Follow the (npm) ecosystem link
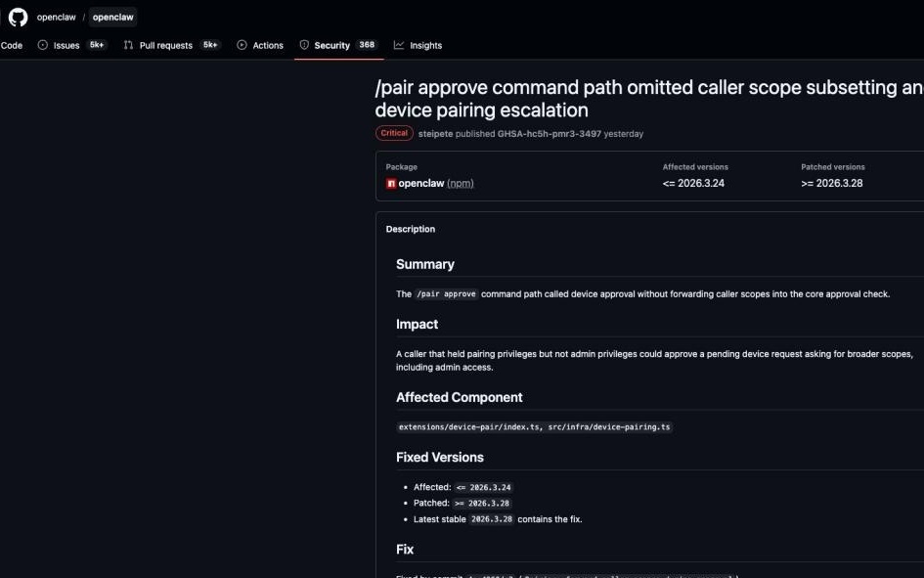The image size is (924, 578). [x=460, y=183]
